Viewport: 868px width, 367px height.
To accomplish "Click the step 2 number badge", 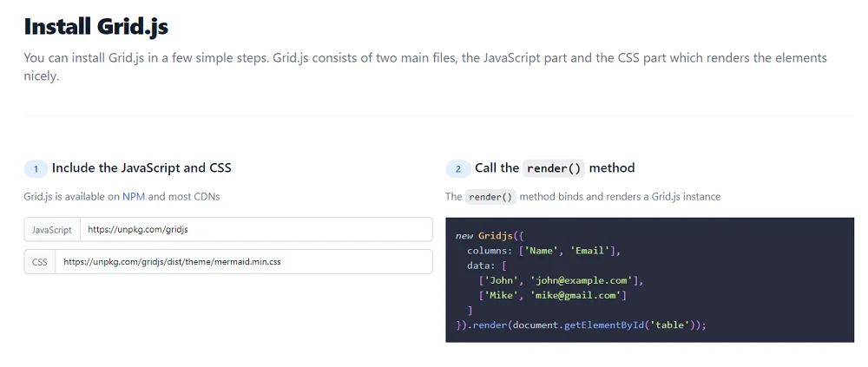I will tap(457, 169).
